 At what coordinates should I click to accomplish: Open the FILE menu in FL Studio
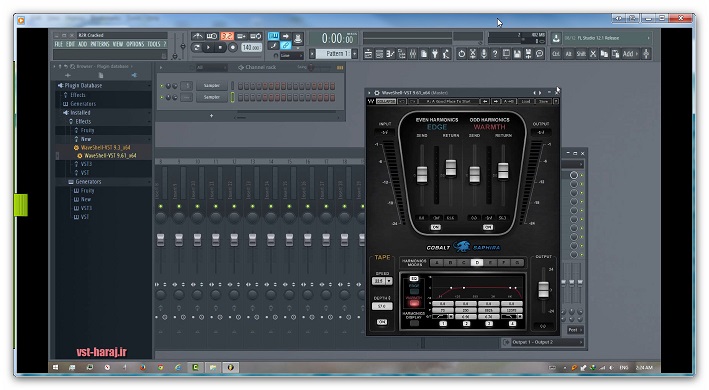pyautogui.click(x=58, y=44)
